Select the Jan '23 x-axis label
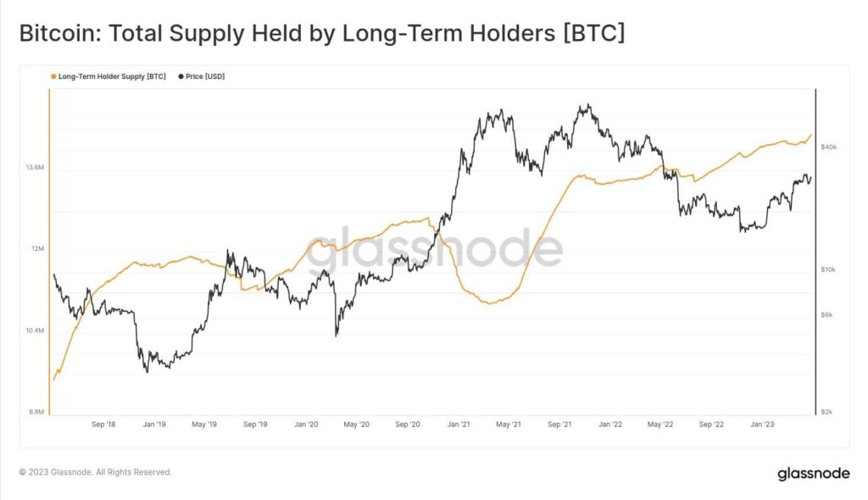Screen dimensions: 868x500 coord(764,424)
